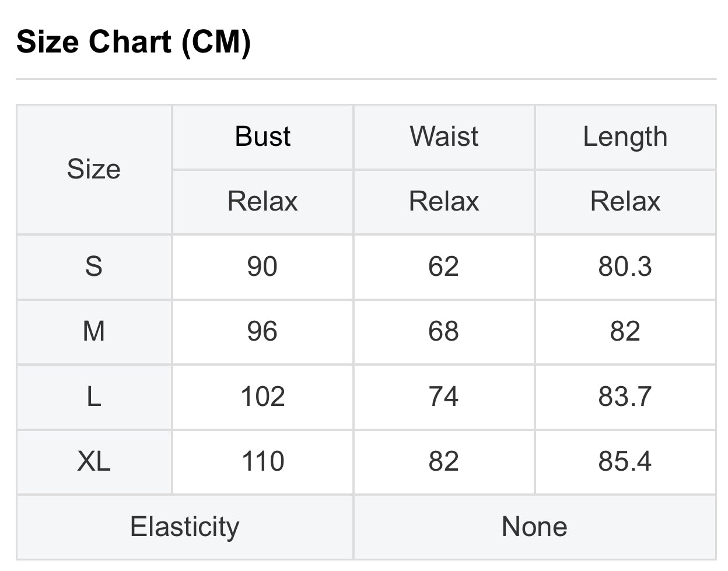Click the Bust column header
The width and height of the screenshot is (728, 571).
pos(262,136)
